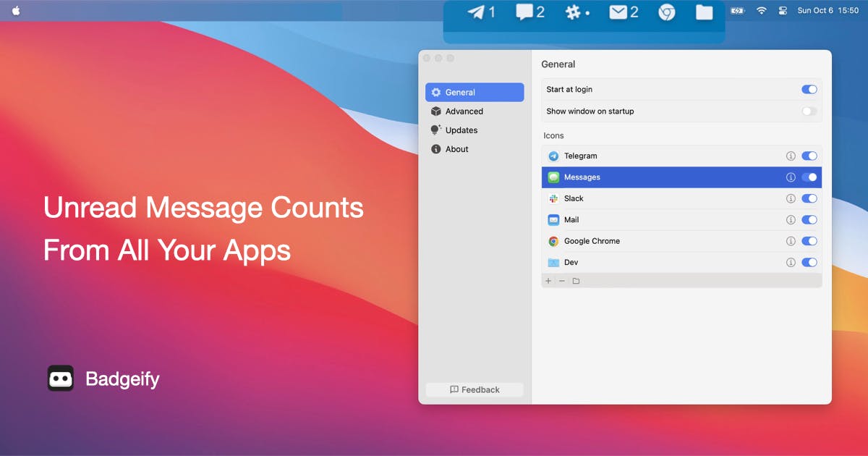The width and height of the screenshot is (868, 456).
Task: Add a new icon with the plus button
Action: 548,281
